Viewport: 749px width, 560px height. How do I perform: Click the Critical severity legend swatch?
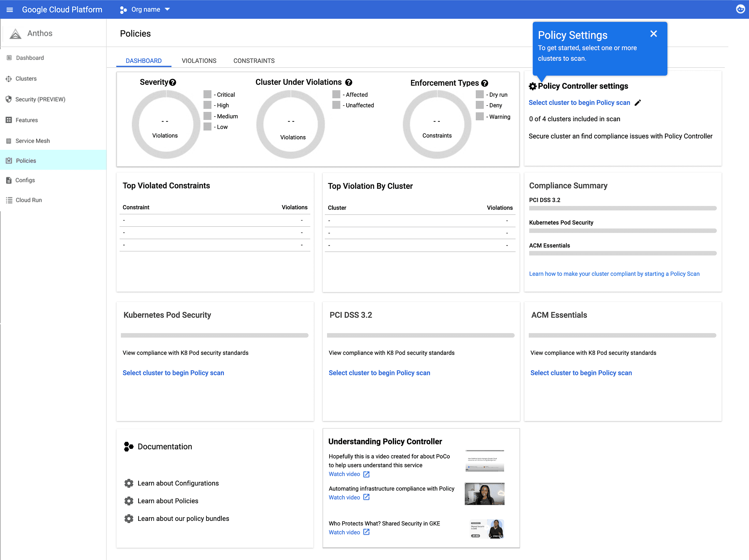click(208, 94)
